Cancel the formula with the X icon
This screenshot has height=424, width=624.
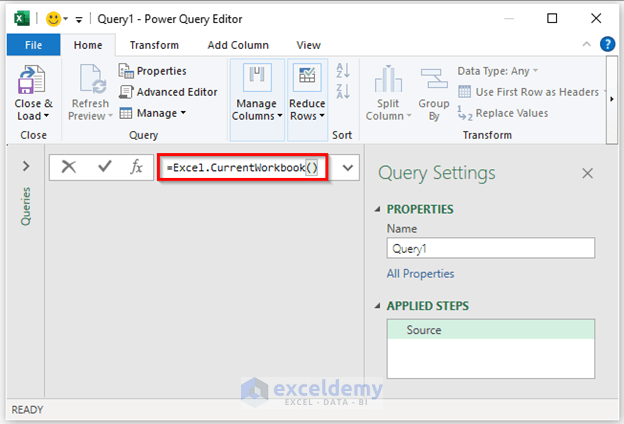pyautogui.click(x=69, y=167)
